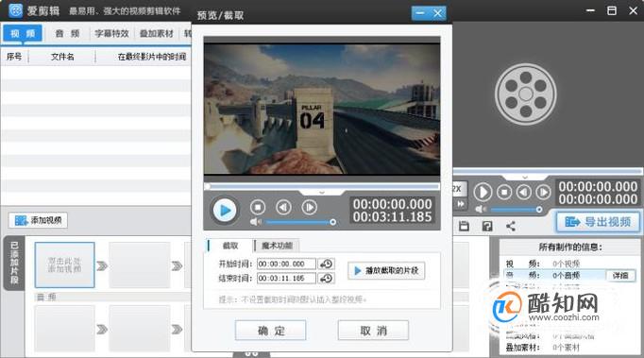The image size is (644, 358).
Task: Click the 详细 button in info panel
Action: tap(620, 276)
